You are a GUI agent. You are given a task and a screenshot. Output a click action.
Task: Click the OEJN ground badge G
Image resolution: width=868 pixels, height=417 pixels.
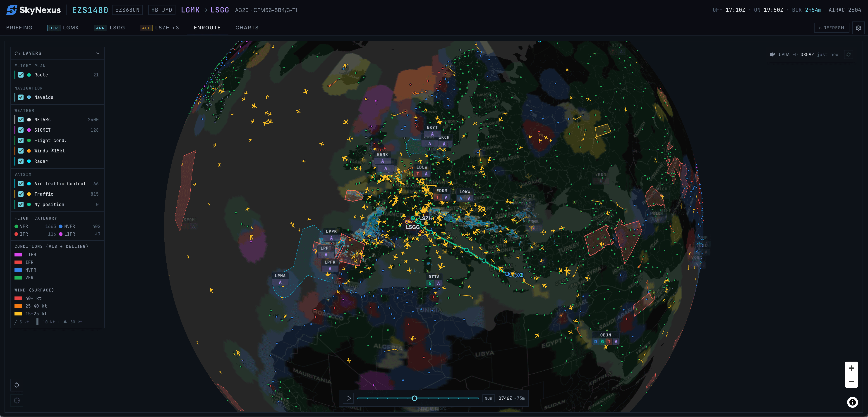coord(602,342)
